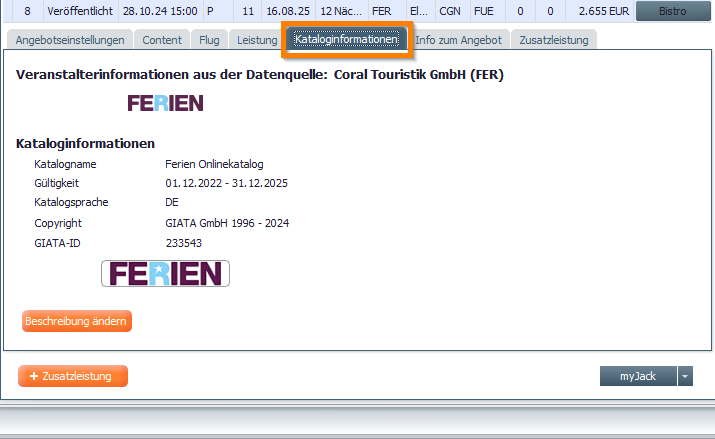Click the CGN airport cell
Screen dimensions: 715x439
450,11
